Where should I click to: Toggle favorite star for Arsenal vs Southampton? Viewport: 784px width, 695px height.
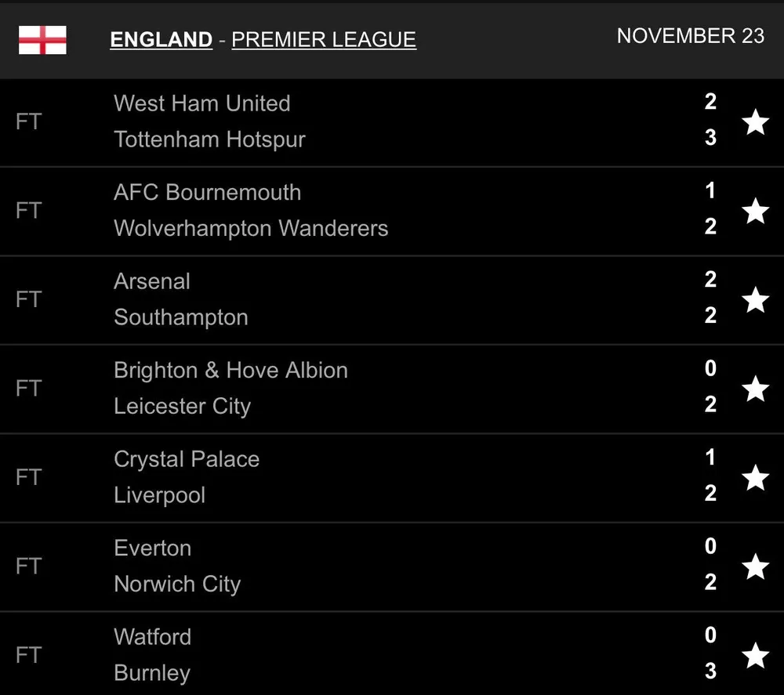click(755, 299)
